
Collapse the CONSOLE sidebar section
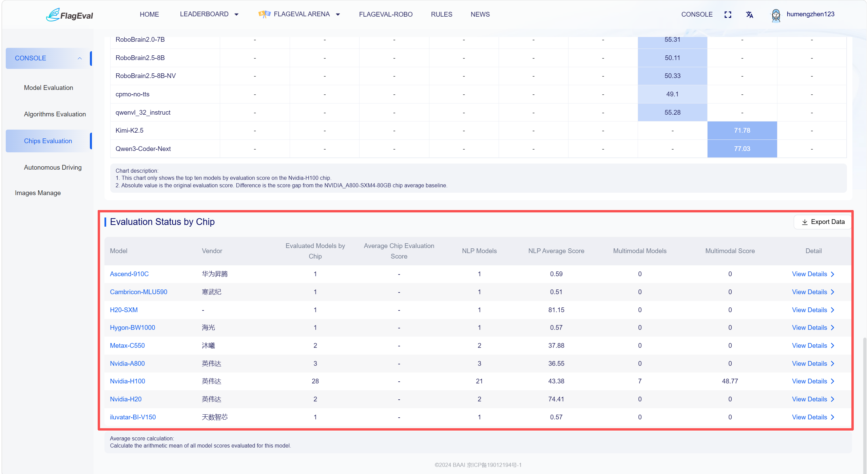click(x=80, y=58)
